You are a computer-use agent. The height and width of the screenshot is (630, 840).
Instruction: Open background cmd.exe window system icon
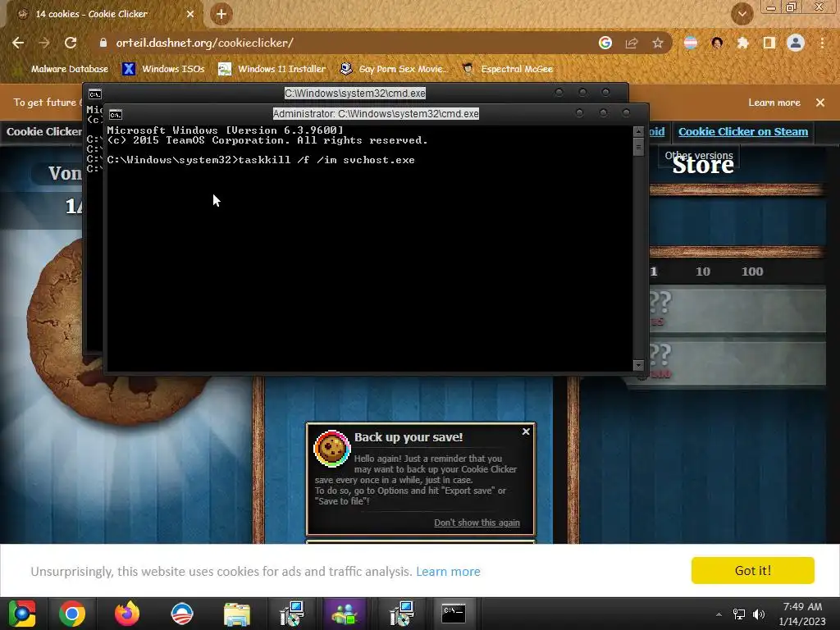point(95,94)
